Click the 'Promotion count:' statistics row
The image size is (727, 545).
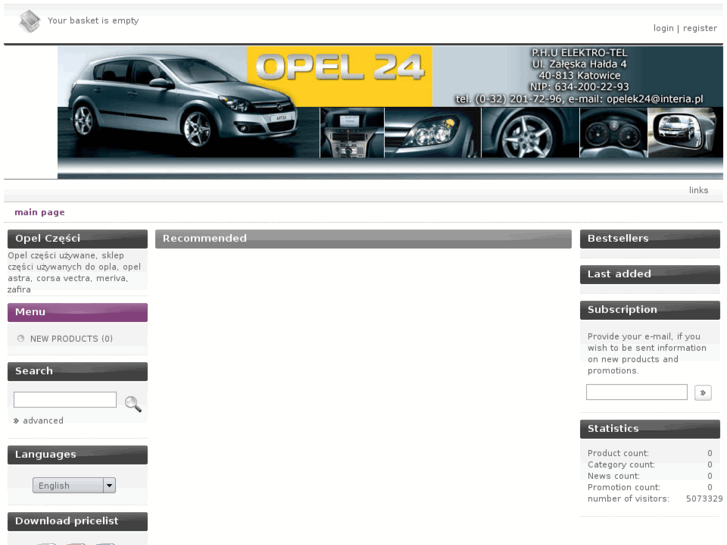(x=650, y=487)
